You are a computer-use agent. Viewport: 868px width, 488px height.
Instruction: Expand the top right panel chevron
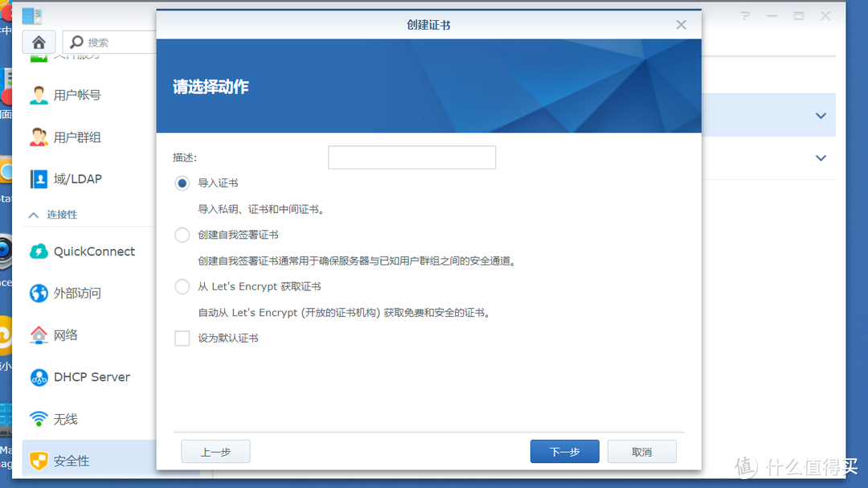821,115
